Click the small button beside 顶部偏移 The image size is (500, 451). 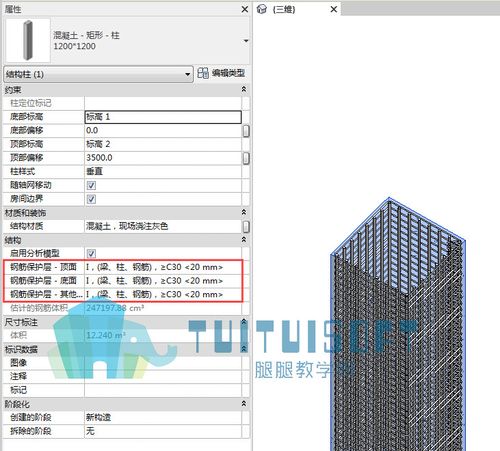(x=246, y=158)
